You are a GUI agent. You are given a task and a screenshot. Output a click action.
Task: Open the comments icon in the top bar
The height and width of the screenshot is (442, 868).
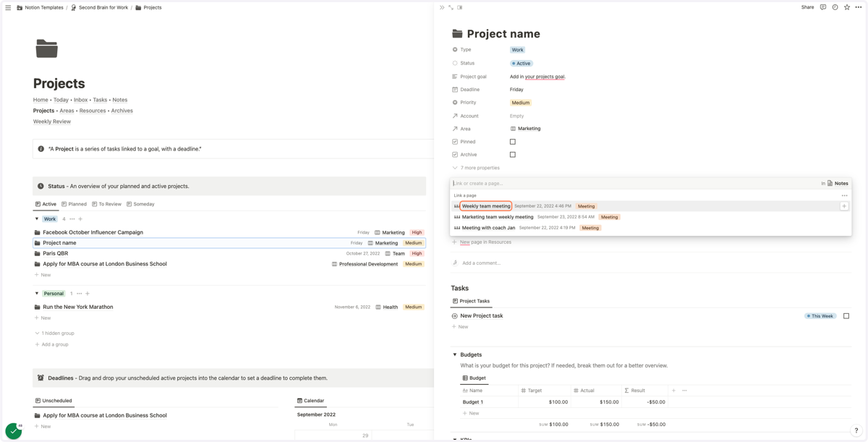click(x=823, y=7)
